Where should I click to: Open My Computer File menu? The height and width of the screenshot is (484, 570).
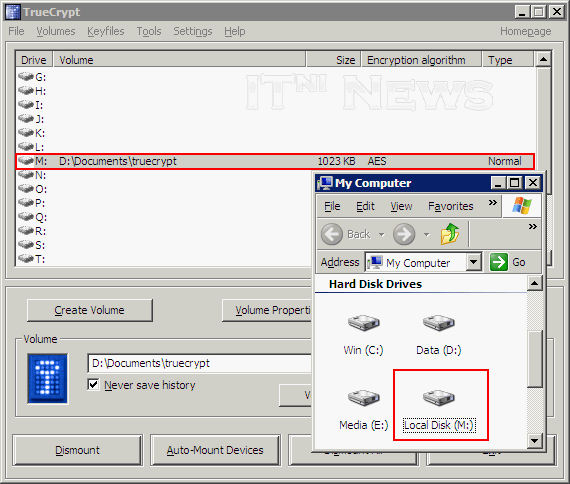click(x=332, y=206)
